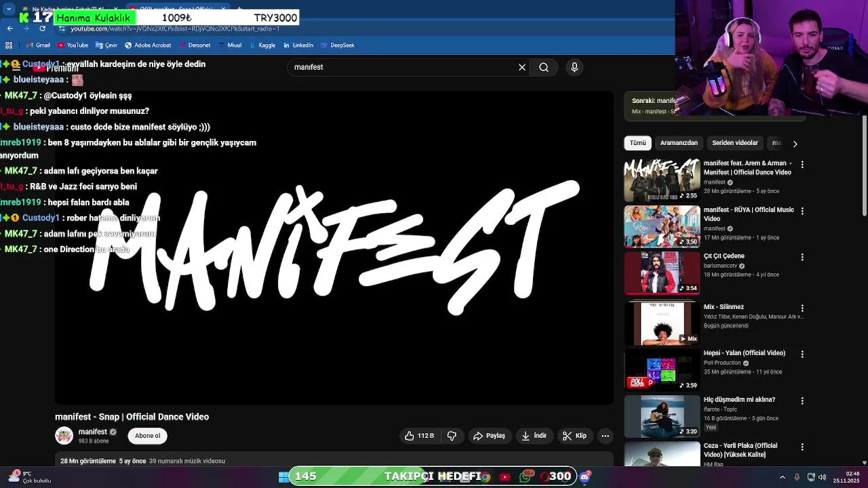Open the DeepSeek bookmark

click(x=337, y=45)
